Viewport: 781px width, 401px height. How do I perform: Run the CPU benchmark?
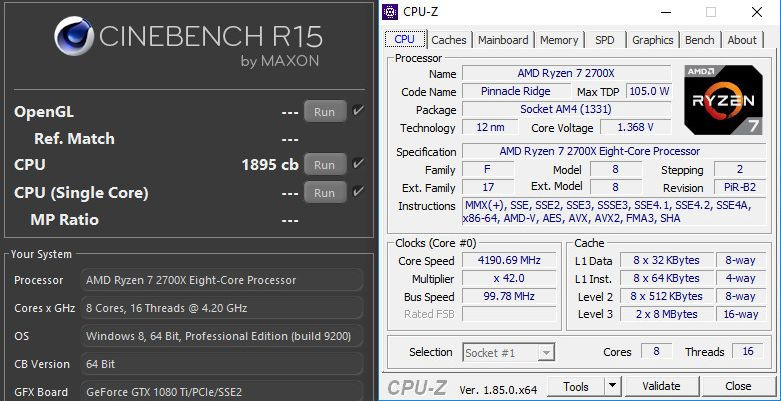pyautogui.click(x=324, y=165)
